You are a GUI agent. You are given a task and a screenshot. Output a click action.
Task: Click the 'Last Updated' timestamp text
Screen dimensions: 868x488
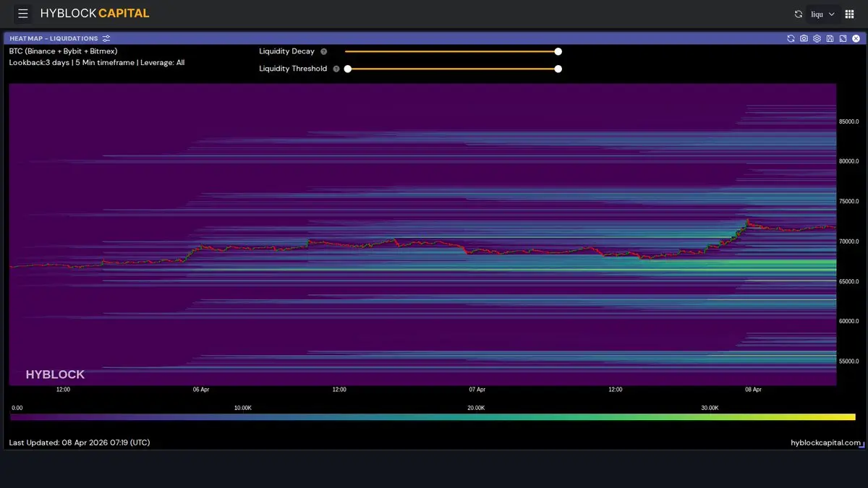click(x=80, y=442)
